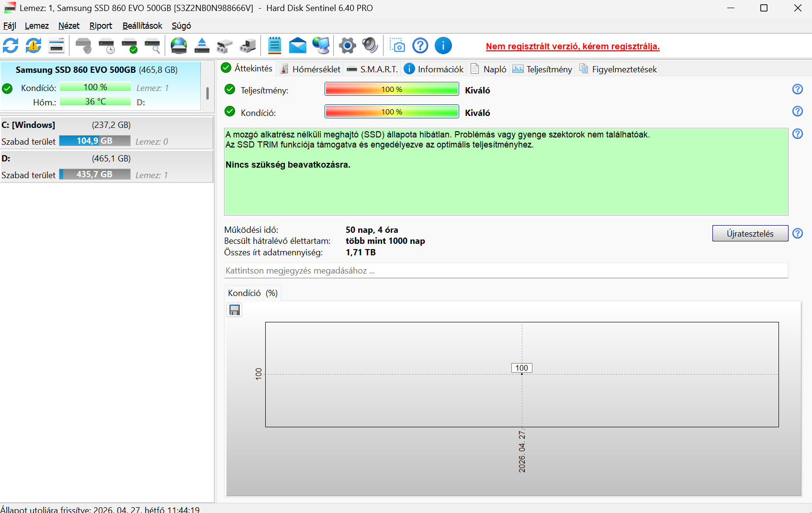Open the Fájl menu
This screenshot has width=812, height=513.
coord(10,26)
